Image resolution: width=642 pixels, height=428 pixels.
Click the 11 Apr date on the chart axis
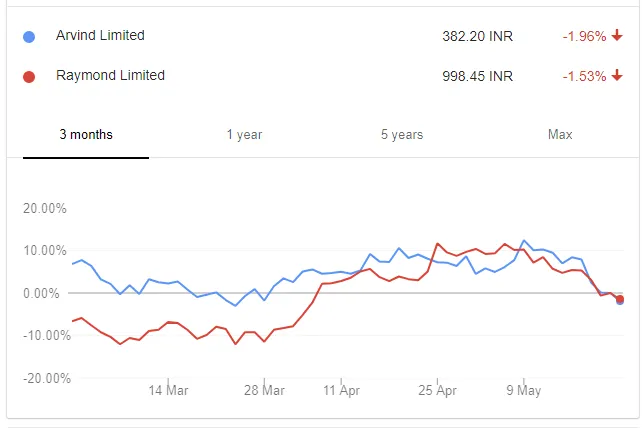tap(341, 391)
